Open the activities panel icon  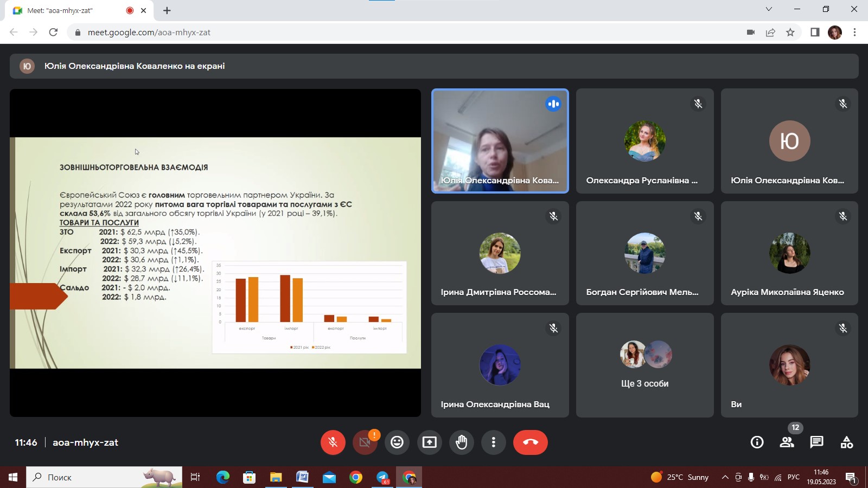coord(846,442)
